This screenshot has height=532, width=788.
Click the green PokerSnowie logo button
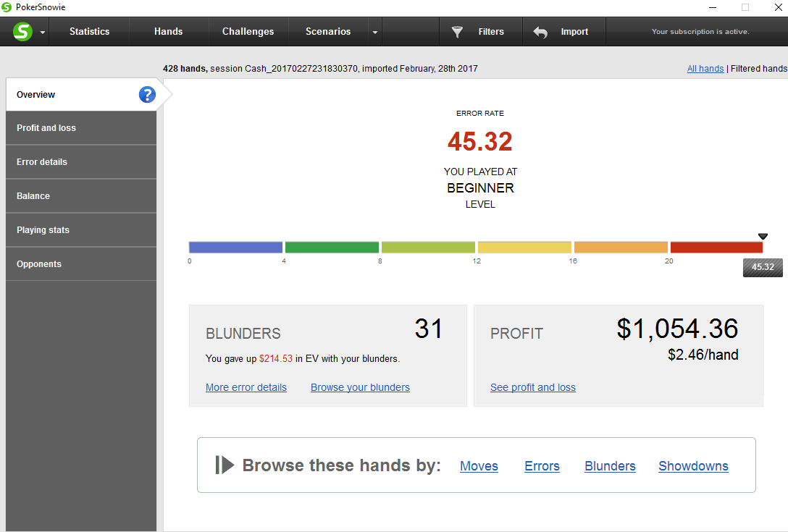(x=22, y=32)
